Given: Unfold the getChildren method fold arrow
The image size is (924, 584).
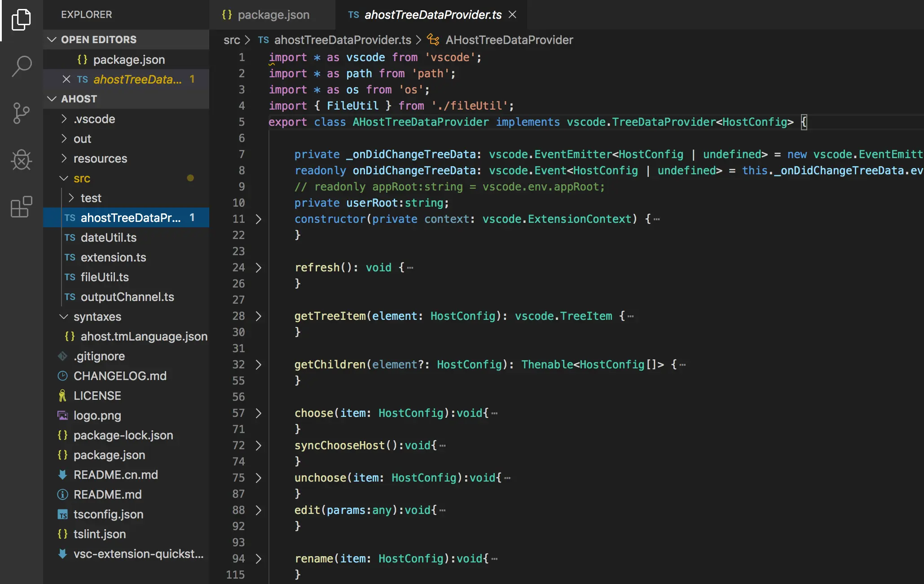Looking at the screenshot, I should 259,365.
